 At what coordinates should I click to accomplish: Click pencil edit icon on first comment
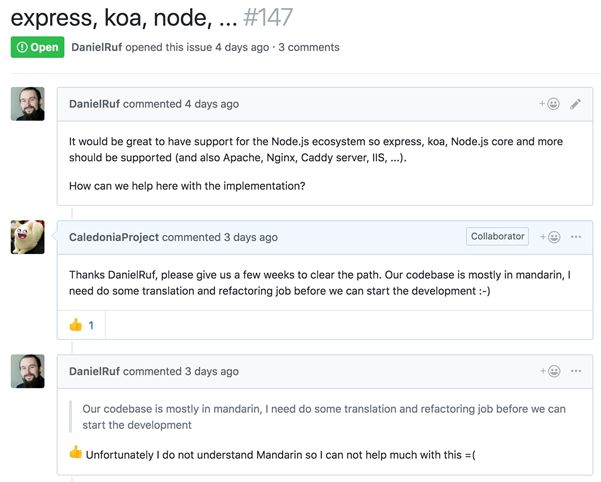pos(576,104)
